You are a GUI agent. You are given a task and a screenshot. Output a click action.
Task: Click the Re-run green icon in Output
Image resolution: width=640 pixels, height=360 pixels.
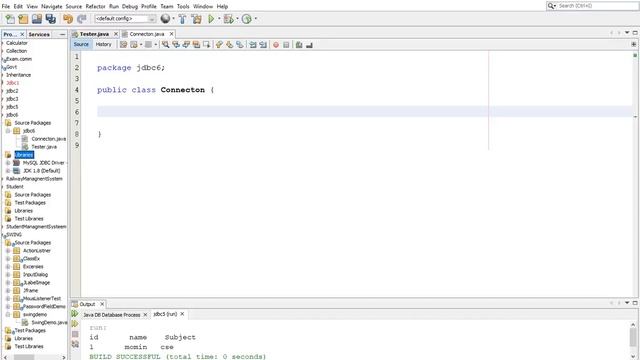click(75, 313)
